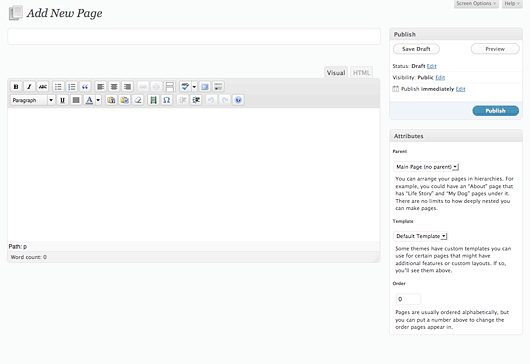Screen dimensions: 530x364
Task: Choose the text color A button
Action: 89,100
